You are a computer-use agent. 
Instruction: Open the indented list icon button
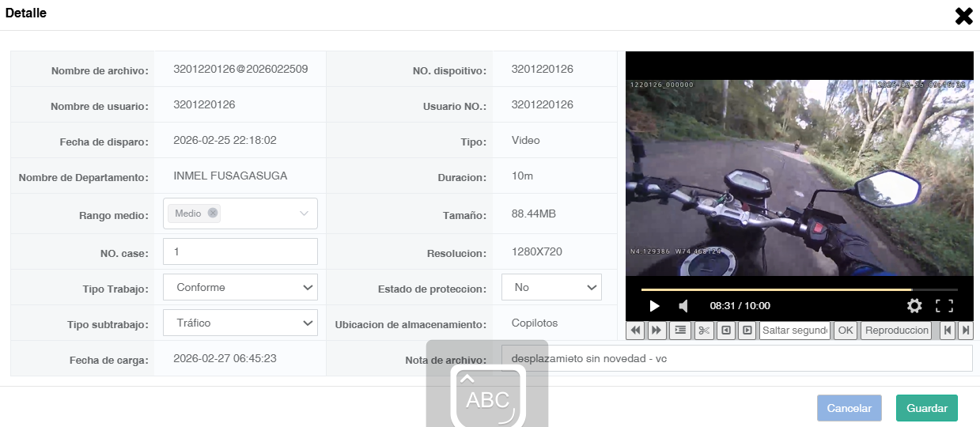point(680,331)
